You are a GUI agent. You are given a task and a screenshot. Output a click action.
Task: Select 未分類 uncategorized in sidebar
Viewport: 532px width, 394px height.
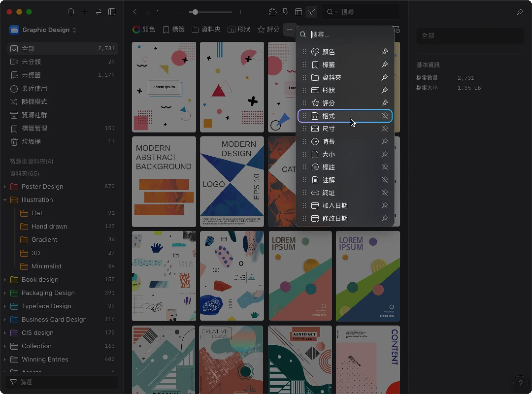tap(63, 62)
